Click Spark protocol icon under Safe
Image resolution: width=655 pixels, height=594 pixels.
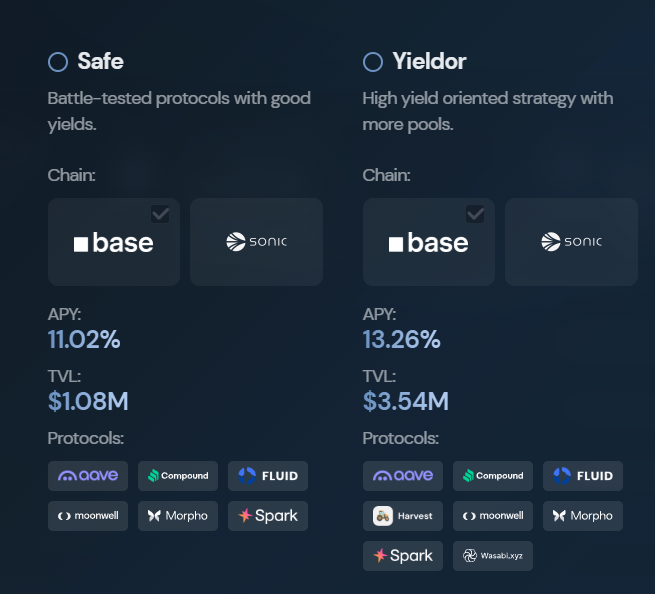coord(267,516)
